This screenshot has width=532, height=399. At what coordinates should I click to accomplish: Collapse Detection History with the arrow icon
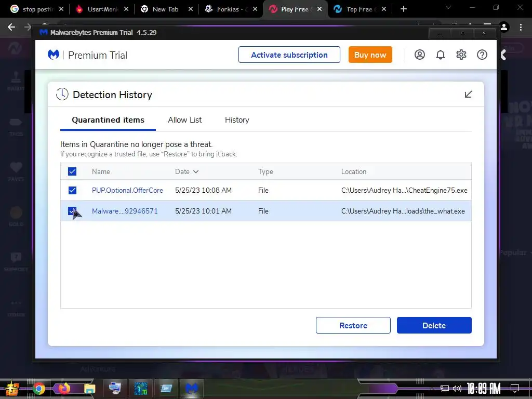click(468, 95)
